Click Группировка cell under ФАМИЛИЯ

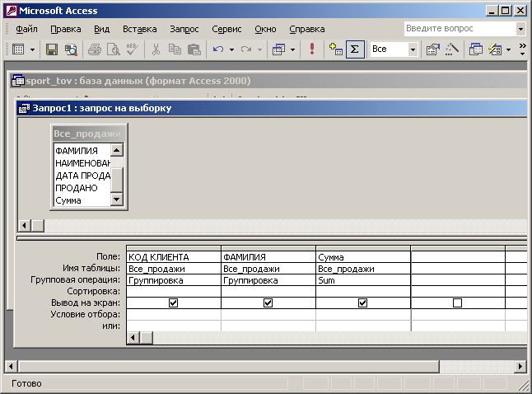click(268, 280)
